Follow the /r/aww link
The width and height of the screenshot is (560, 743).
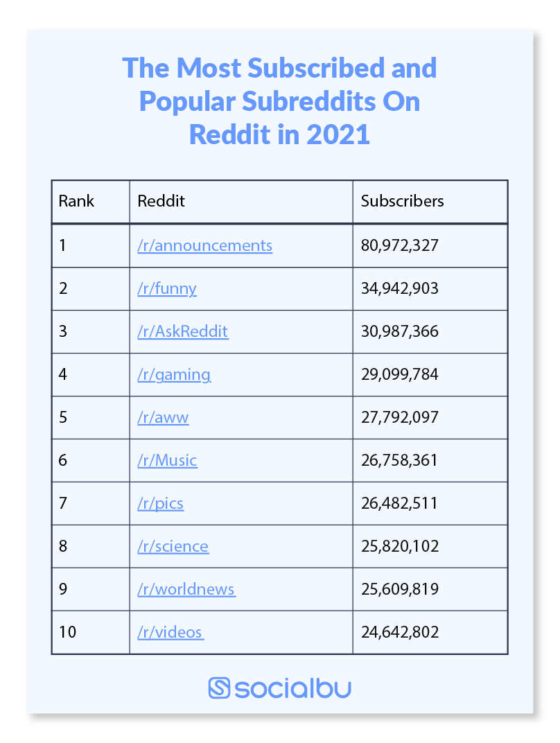[x=163, y=417]
